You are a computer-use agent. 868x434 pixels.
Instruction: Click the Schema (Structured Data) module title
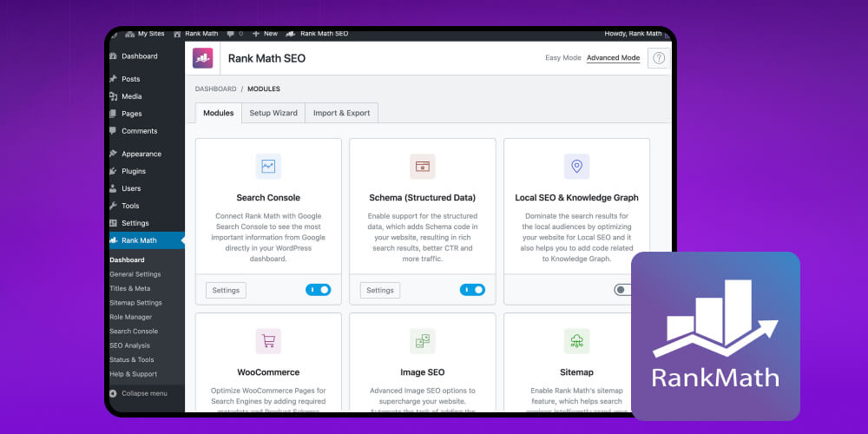click(423, 198)
